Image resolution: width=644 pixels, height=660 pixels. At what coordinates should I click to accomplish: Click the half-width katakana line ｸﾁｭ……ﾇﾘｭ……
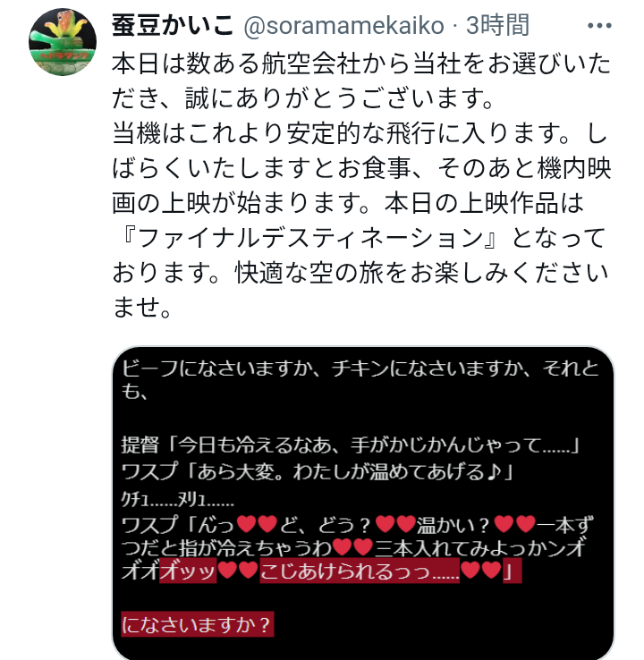tap(178, 500)
